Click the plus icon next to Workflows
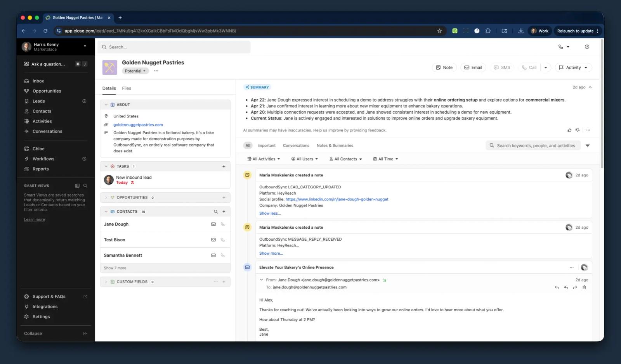The height and width of the screenshot is (364, 621). click(x=84, y=159)
